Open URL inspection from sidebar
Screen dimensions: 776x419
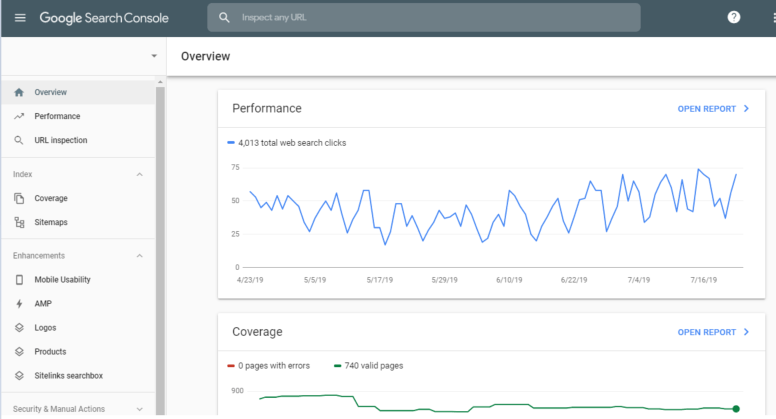(x=60, y=140)
